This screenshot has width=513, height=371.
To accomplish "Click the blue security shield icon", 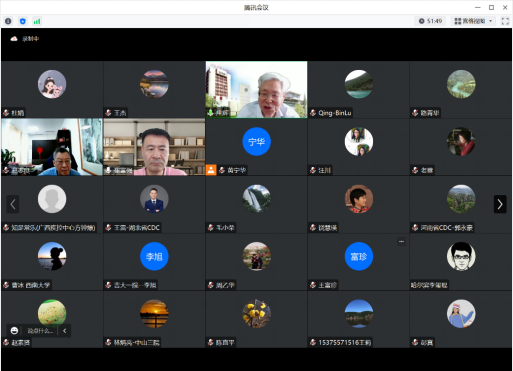I will tap(23, 21).
